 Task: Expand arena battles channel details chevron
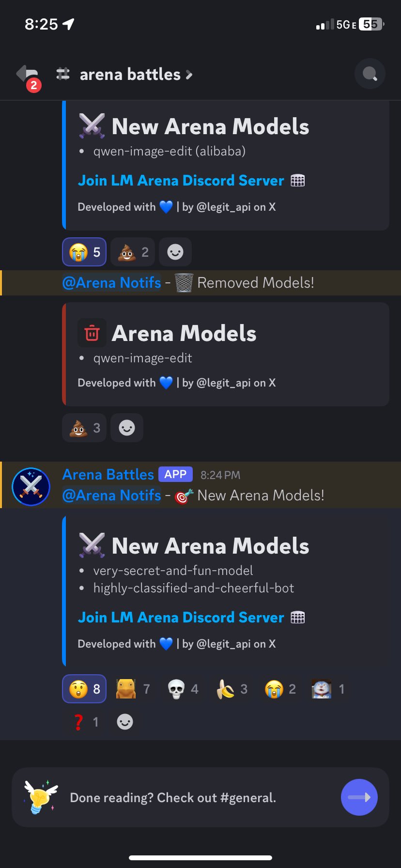pos(189,75)
